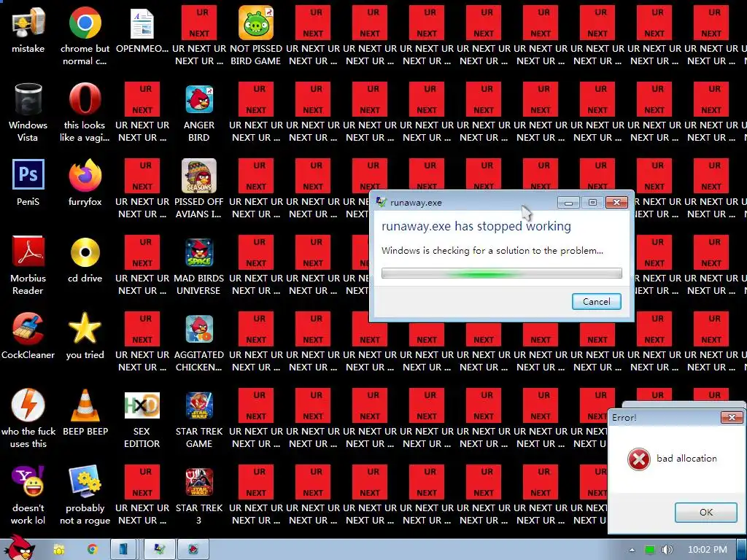Open the 'doesn't work lol' Yahoo icon
Viewport: 747px width, 560px height.
(28, 481)
